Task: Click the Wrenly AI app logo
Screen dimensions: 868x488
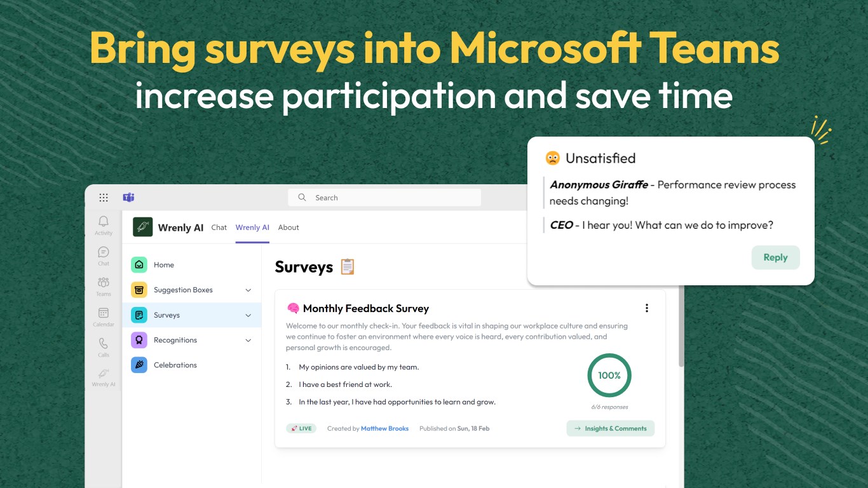Action: pyautogui.click(x=142, y=227)
